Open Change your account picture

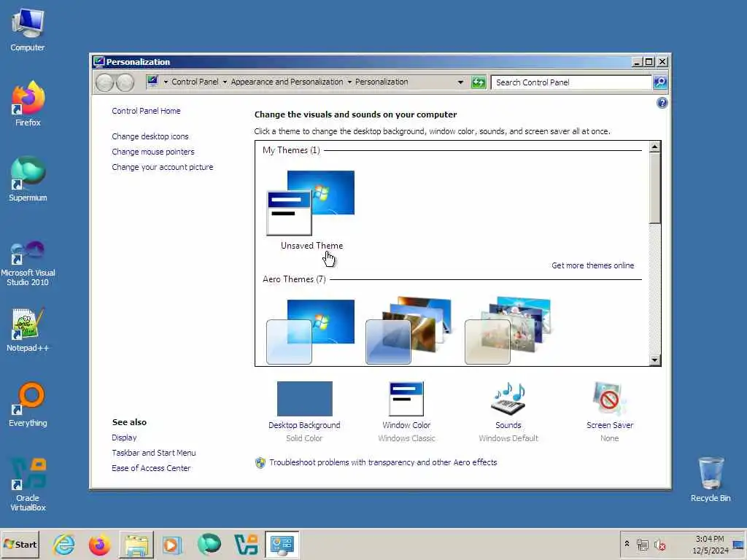coord(163,167)
